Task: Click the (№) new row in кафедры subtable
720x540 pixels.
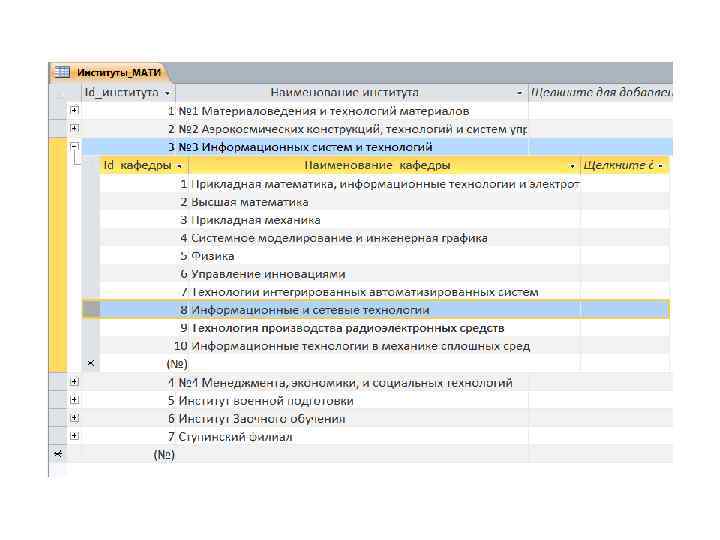Action: [x=144, y=364]
